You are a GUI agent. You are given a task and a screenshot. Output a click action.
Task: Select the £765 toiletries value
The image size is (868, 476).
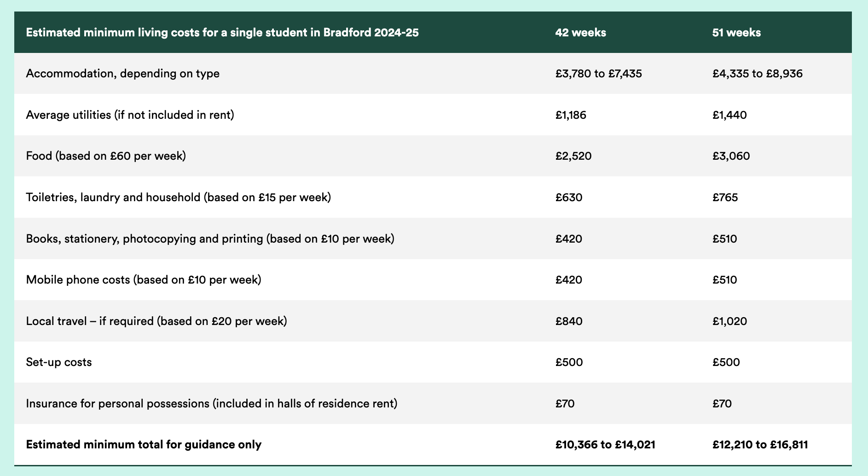point(725,197)
